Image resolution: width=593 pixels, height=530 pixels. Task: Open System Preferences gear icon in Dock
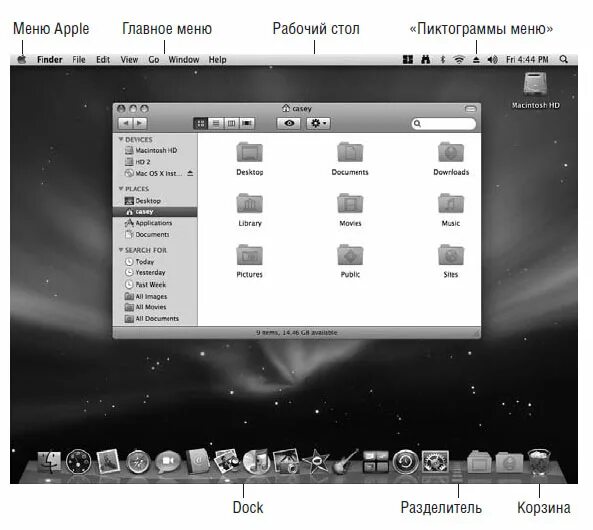[x=435, y=462]
